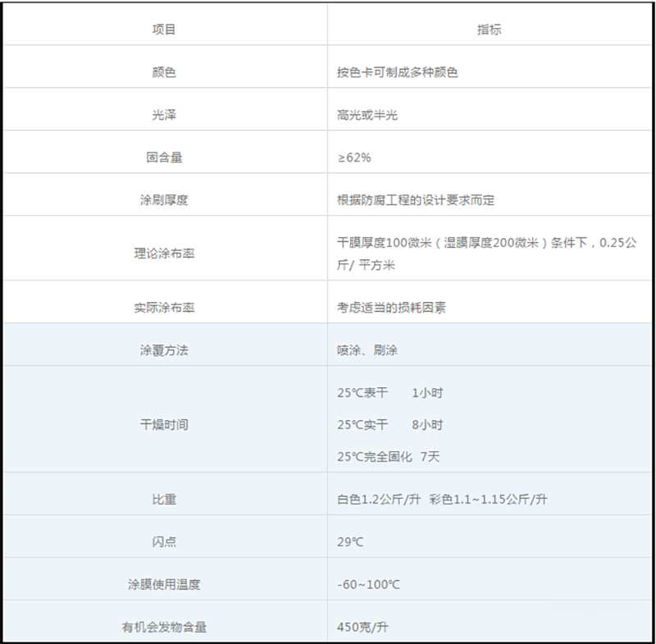Click the 涂刷厚度 row label
Screen dimensions: 656x644
(164, 200)
